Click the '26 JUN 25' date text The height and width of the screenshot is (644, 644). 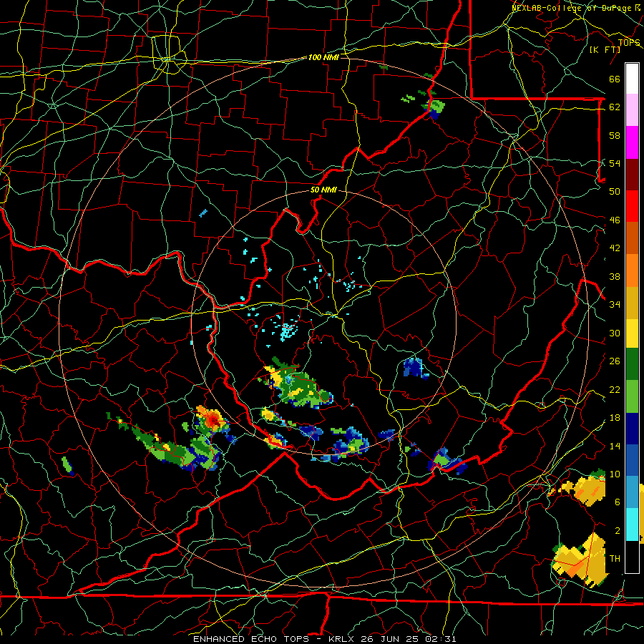pyautogui.click(x=390, y=639)
